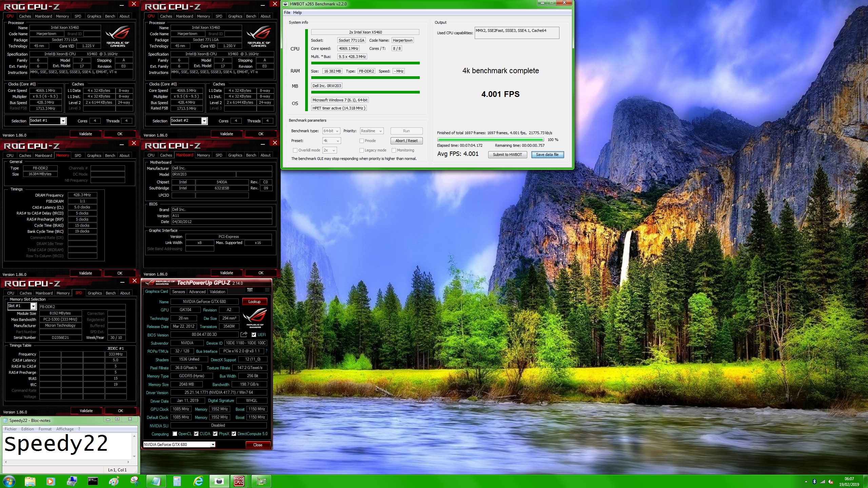Open the Benchmark type 64-bit dropdown
868x488 pixels.
[331, 131]
